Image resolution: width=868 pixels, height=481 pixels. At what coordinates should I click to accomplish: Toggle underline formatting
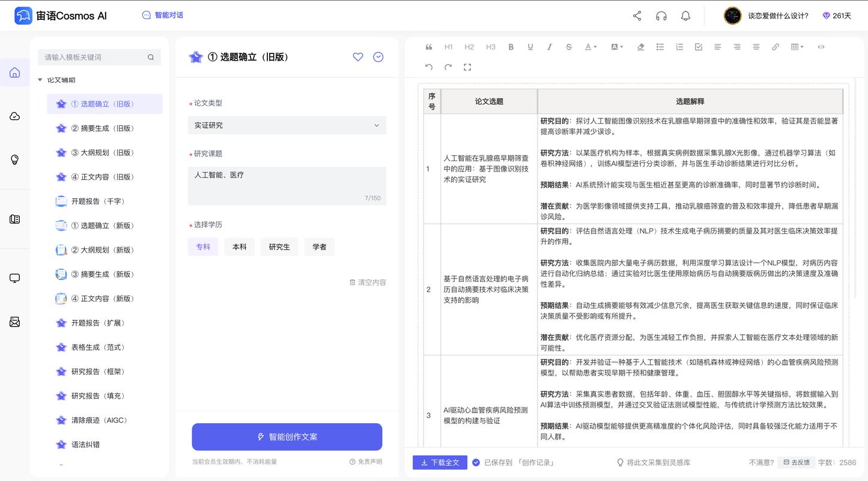530,47
